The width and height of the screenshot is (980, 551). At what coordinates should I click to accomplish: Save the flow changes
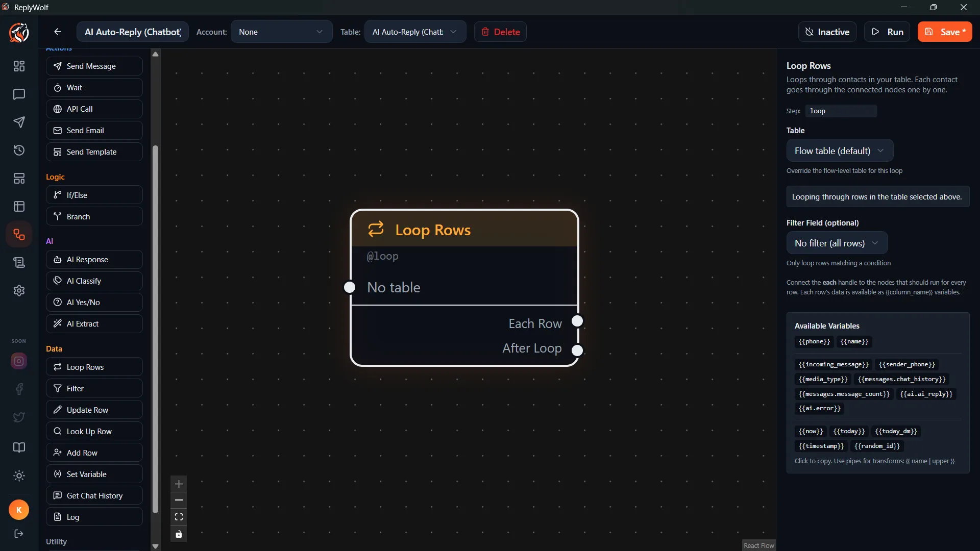click(x=945, y=32)
